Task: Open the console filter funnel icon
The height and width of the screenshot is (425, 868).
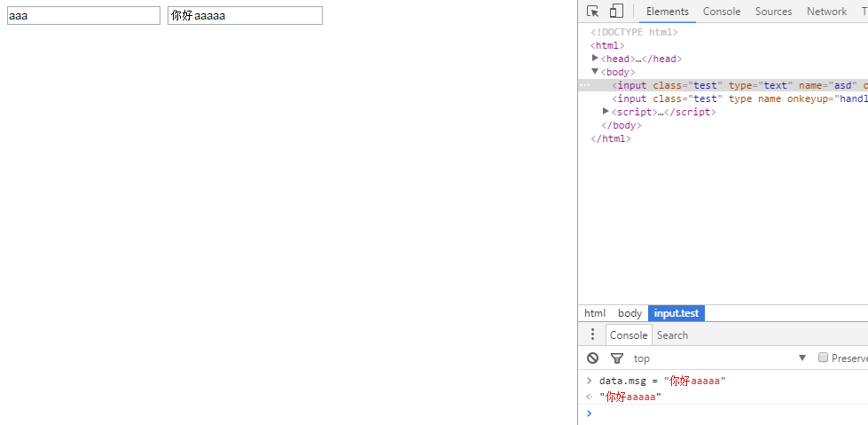Action: click(617, 358)
